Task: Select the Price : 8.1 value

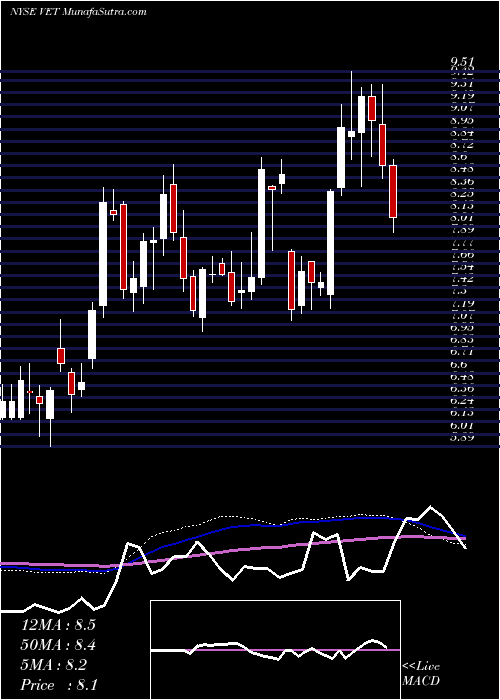Action: click(58, 685)
